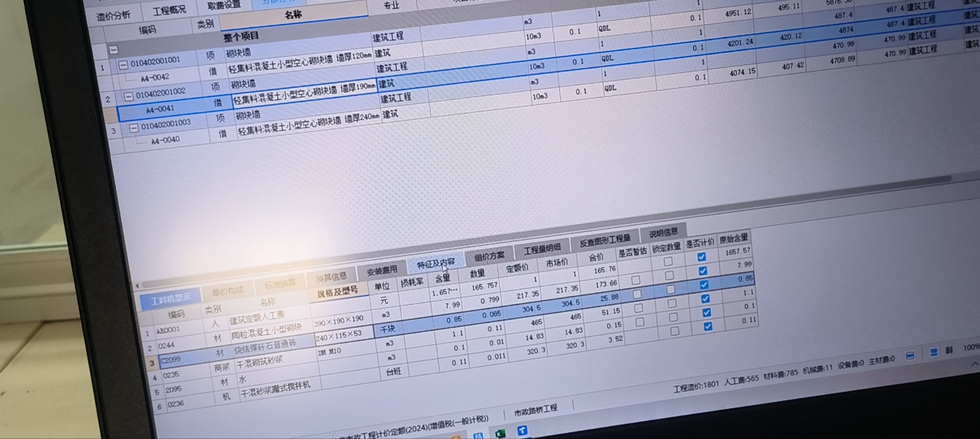980x439 pixels.
Task: Toggle 是否计价 checkbox for the 0.11 row
Action: coord(708,326)
